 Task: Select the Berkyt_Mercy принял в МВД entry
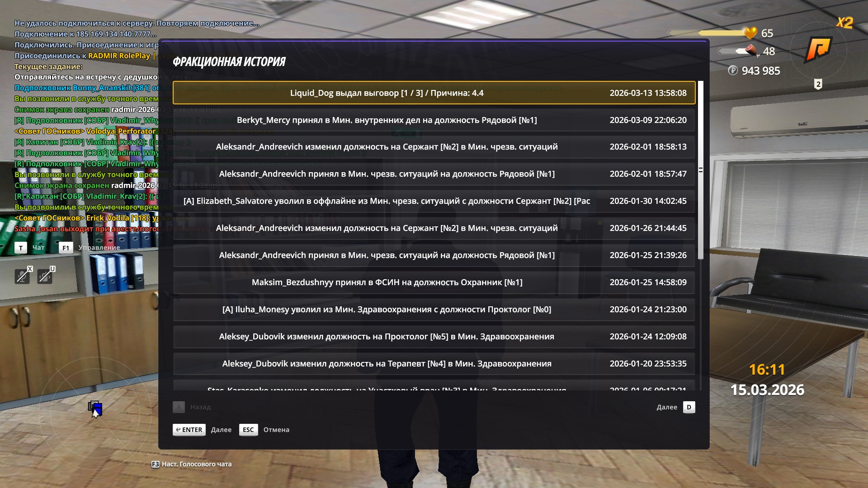click(434, 120)
